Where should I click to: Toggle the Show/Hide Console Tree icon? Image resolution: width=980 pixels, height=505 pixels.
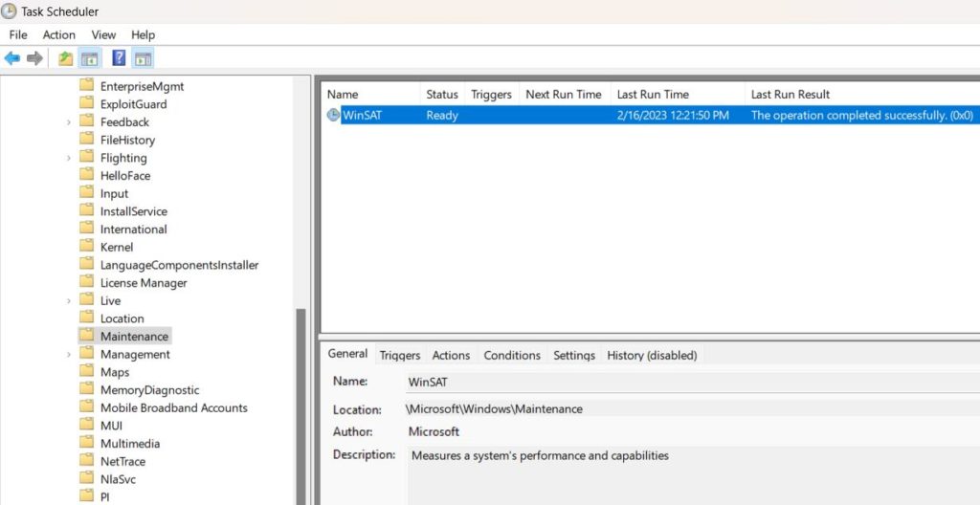point(89,58)
